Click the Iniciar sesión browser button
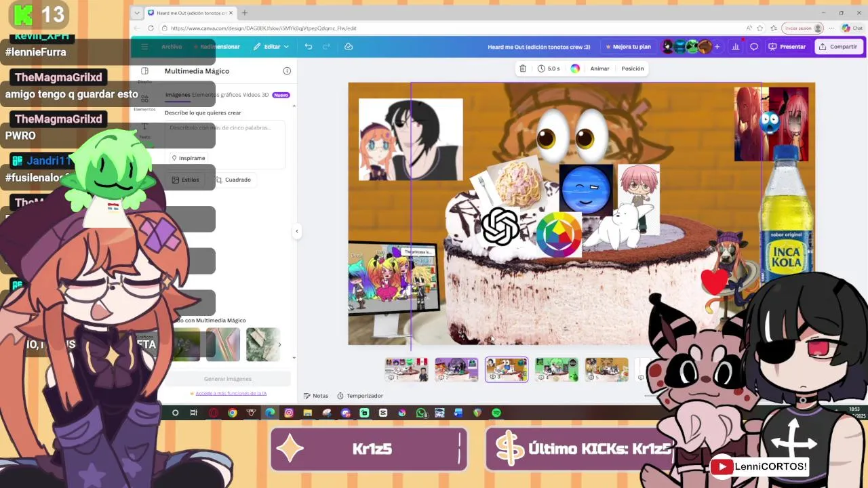868x488 pixels. [x=802, y=28]
